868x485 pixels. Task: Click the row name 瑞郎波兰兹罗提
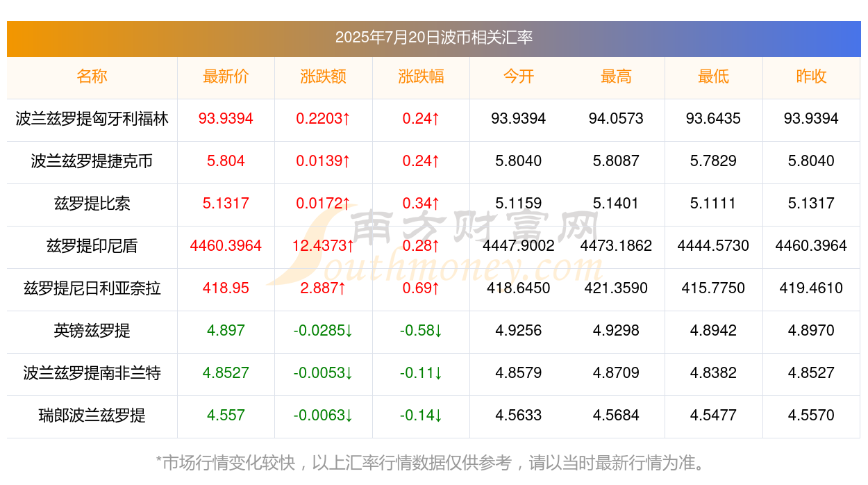[x=92, y=416]
